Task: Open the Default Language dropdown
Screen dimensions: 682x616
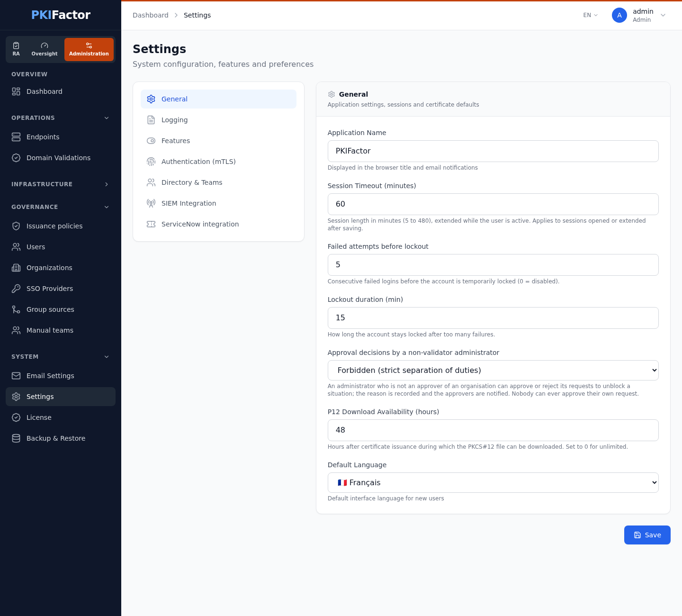Action: [x=493, y=482]
